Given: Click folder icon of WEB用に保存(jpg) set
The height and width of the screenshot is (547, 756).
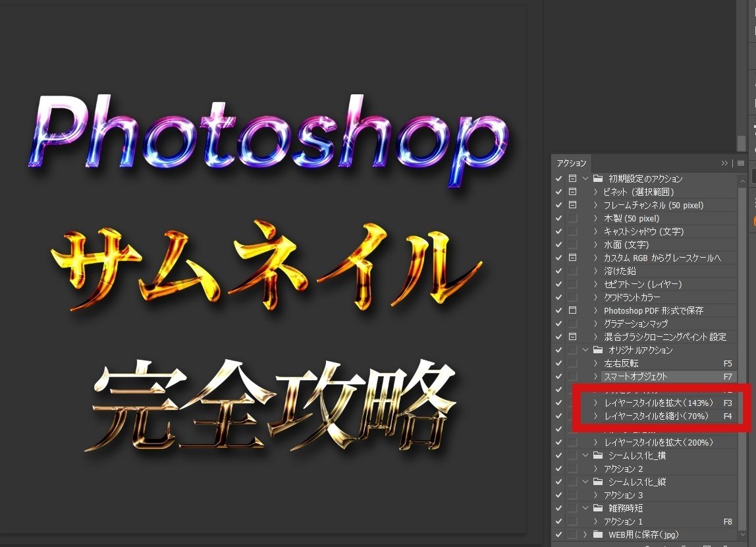Looking at the screenshot, I should tap(598, 534).
